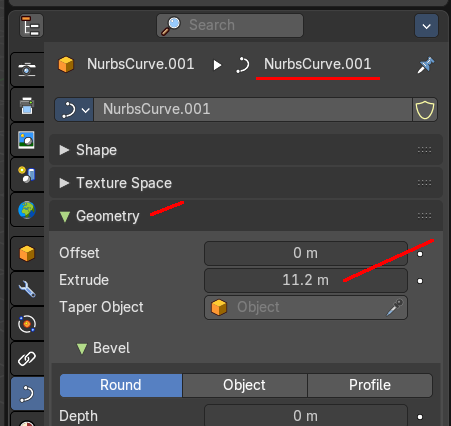Viewport: 451px width, 426px height.
Task: Select the Round bevel mode
Action: pyautogui.click(x=121, y=385)
